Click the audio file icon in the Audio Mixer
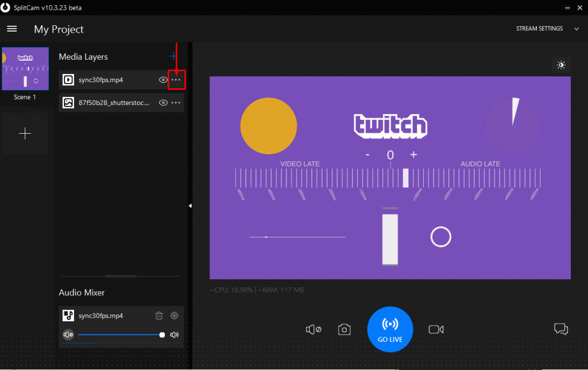This screenshot has width=588, height=370. 68,316
